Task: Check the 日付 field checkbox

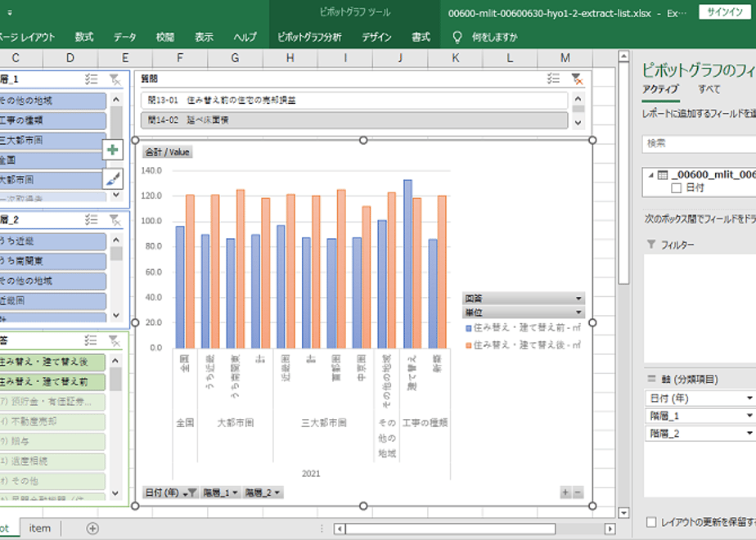Action: pos(677,188)
